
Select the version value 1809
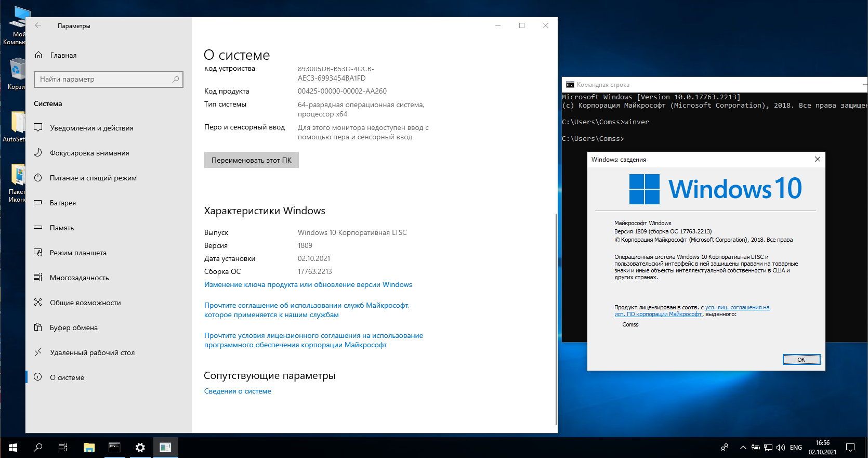point(305,245)
